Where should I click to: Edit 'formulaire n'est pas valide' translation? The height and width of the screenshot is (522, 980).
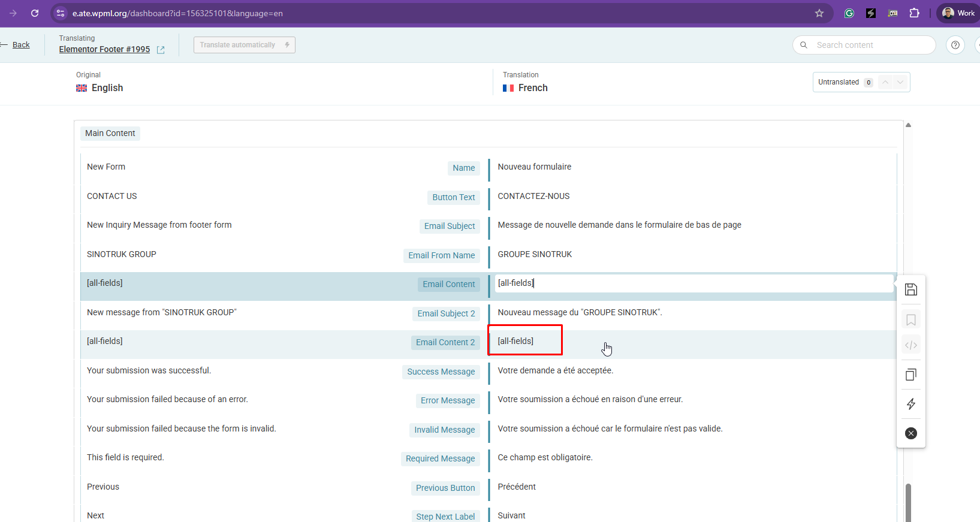point(610,429)
